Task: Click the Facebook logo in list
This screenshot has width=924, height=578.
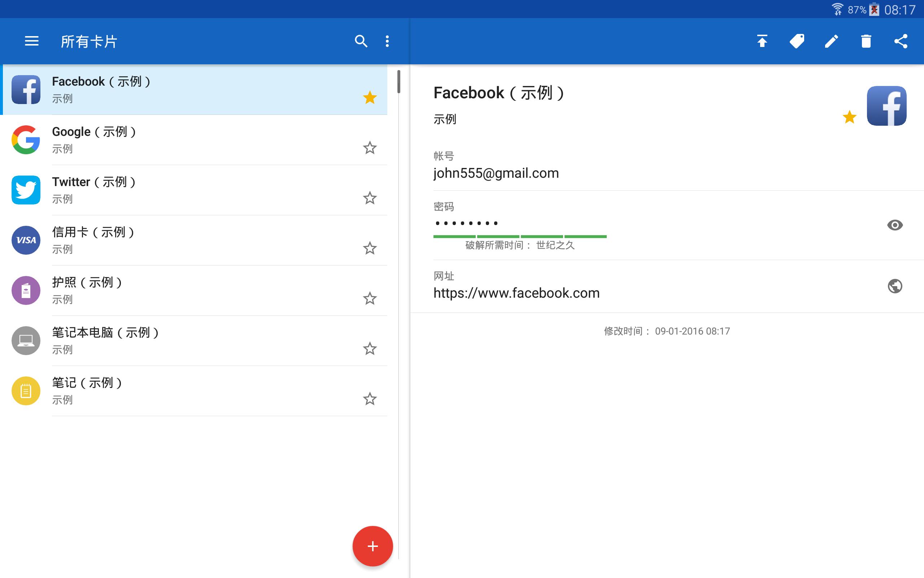Action: pos(26,90)
